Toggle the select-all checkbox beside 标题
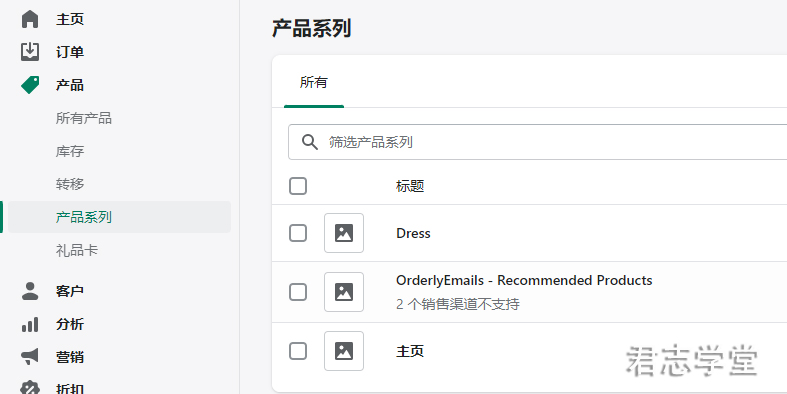787x394 pixels. point(298,186)
